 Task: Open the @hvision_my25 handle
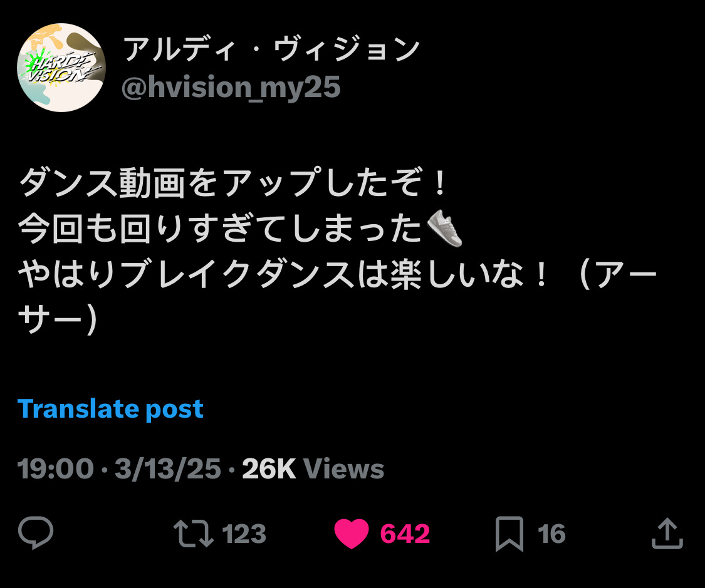point(231,87)
